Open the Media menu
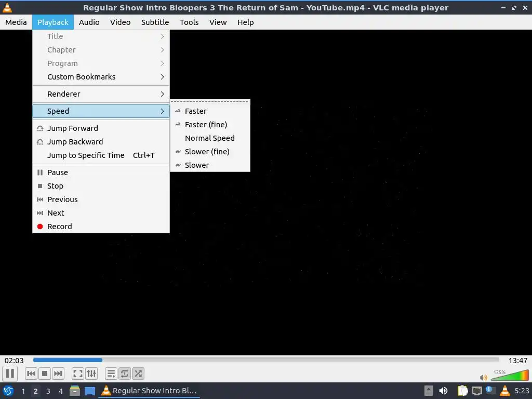 [16, 22]
